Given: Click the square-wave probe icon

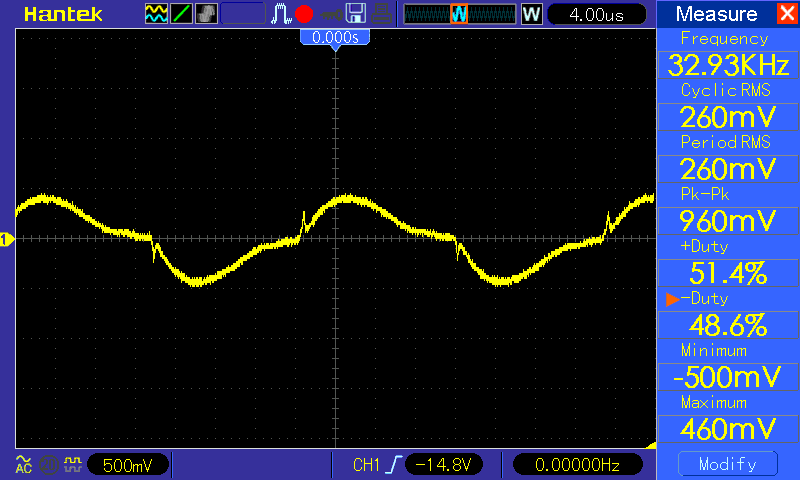Looking at the screenshot, I should pos(73,464).
